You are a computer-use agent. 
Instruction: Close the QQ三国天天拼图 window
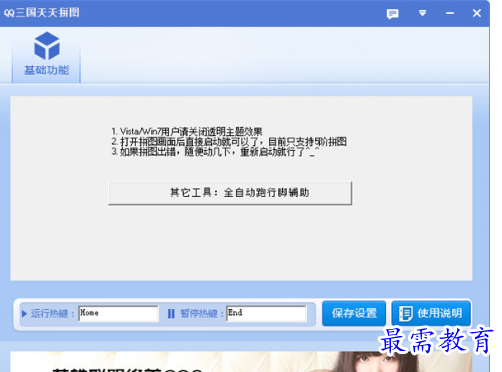477,13
